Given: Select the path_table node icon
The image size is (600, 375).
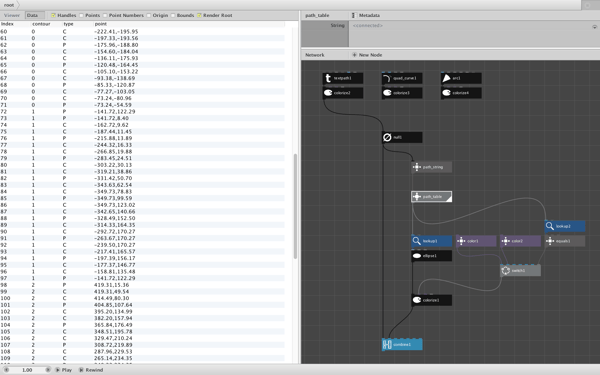Looking at the screenshot, I should coord(417,197).
